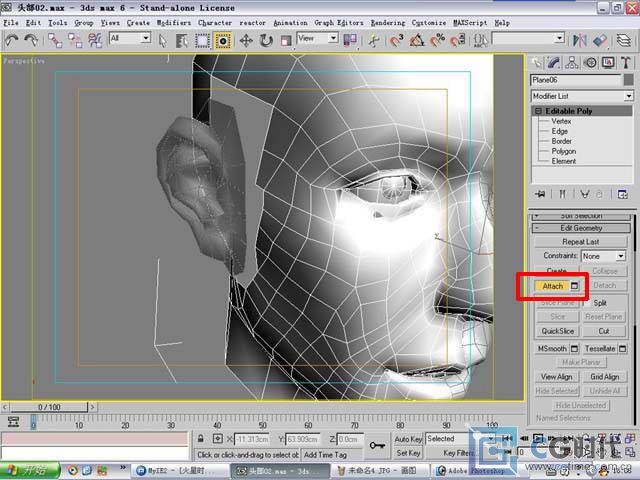Image resolution: width=640 pixels, height=480 pixels.
Task: Select Edge sub-object level
Action: pyautogui.click(x=560, y=131)
